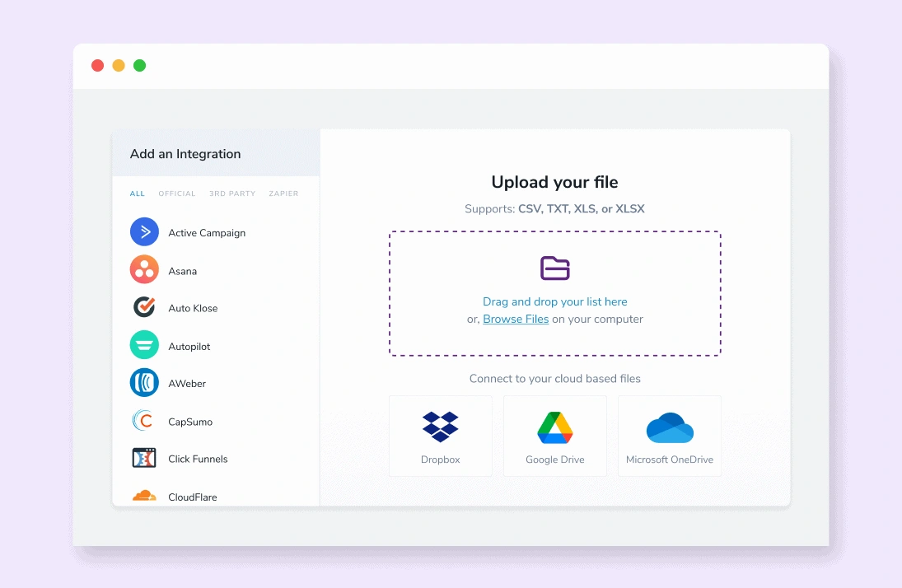Click the purple folder upload icon

click(554, 268)
